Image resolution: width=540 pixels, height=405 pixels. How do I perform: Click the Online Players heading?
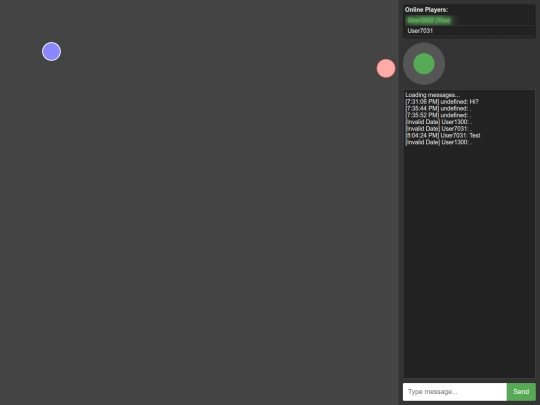coord(426,10)
